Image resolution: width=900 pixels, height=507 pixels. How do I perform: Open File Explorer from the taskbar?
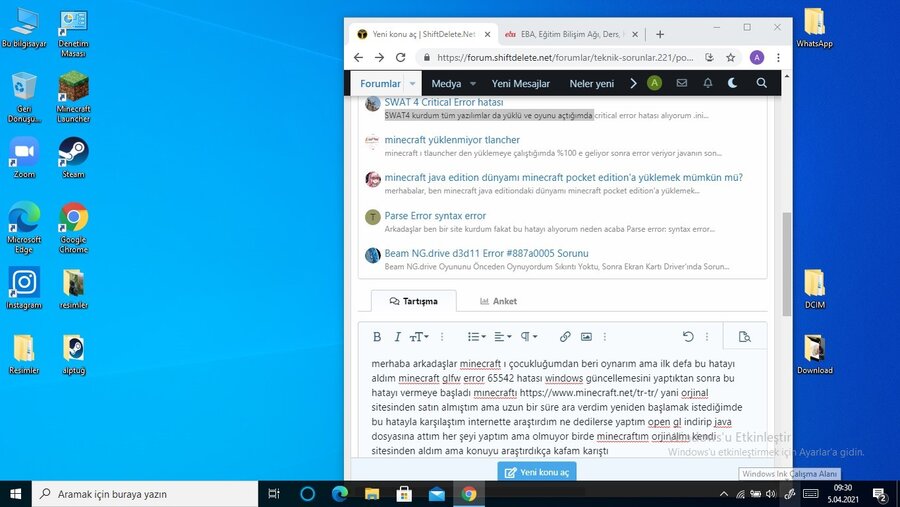coord(372,494)
